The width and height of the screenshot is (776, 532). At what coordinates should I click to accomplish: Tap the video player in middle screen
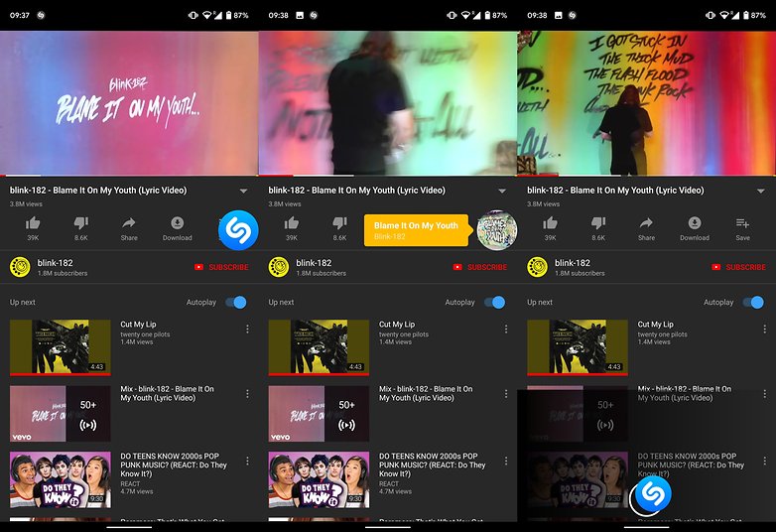(388, 103)
